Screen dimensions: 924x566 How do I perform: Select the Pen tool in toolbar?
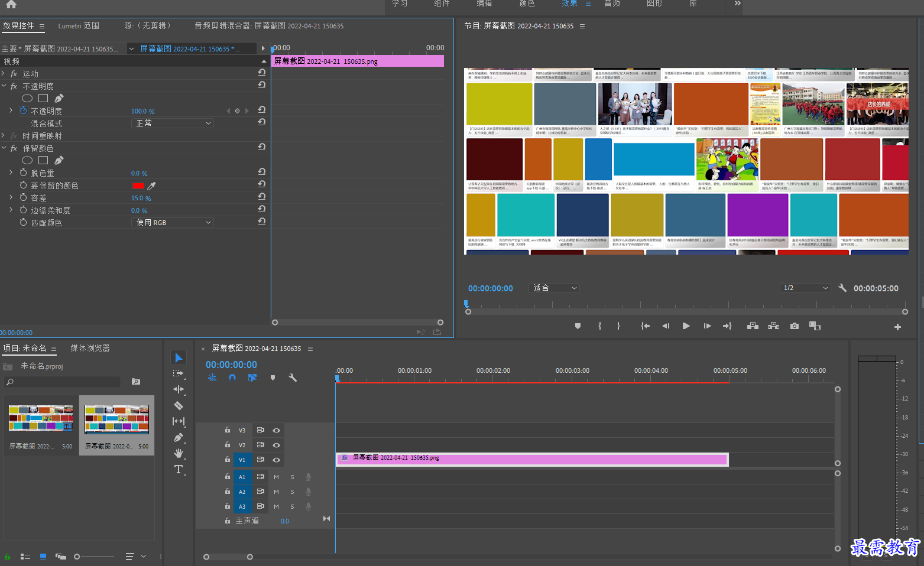[179, 437]
